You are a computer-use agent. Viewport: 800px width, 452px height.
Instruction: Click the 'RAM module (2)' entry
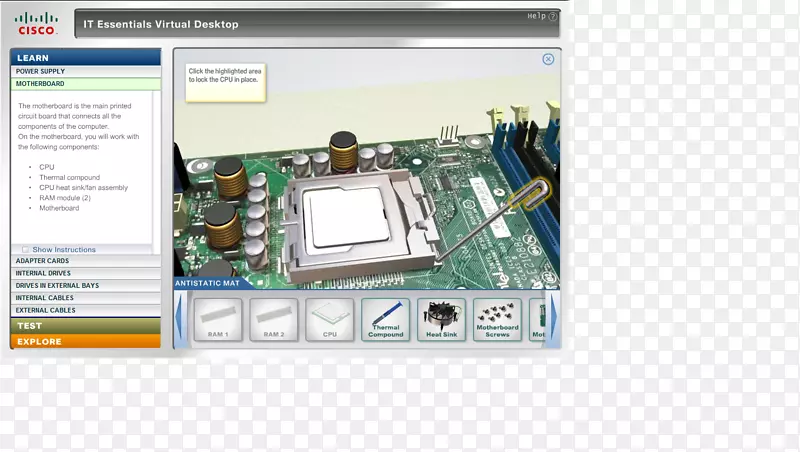[65, 197]
